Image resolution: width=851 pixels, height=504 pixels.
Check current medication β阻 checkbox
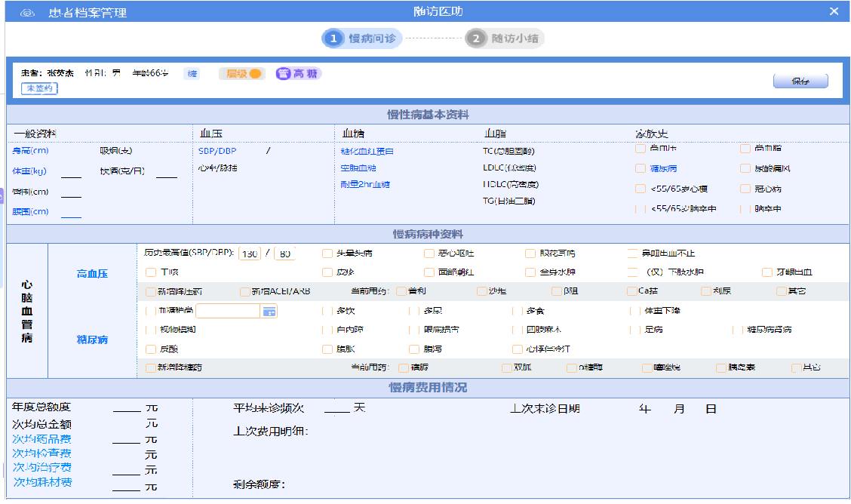tap(556, 291)
